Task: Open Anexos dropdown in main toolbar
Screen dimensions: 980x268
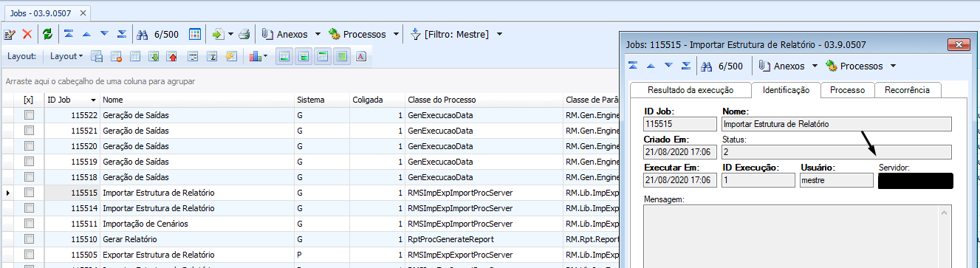Action: pyautogui.click(x=318, y=34)
